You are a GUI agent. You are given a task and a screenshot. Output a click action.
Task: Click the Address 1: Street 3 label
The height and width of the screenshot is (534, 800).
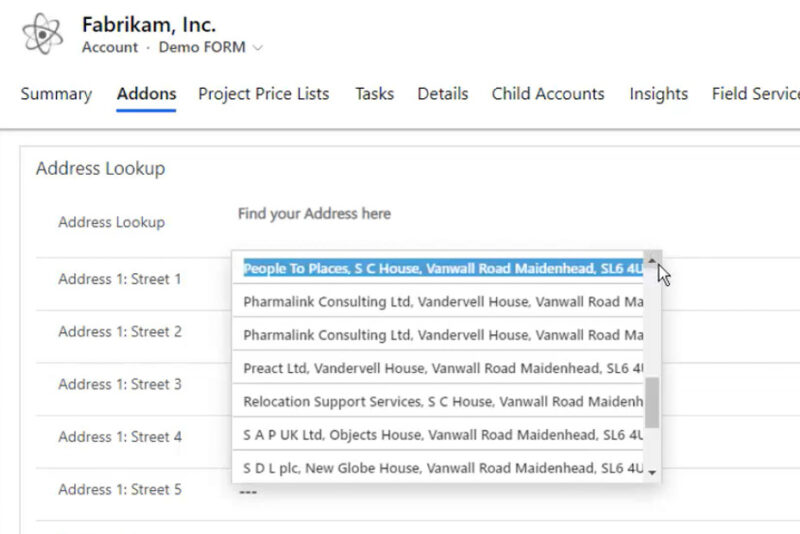pyautogui.click(x=120, y=384)
